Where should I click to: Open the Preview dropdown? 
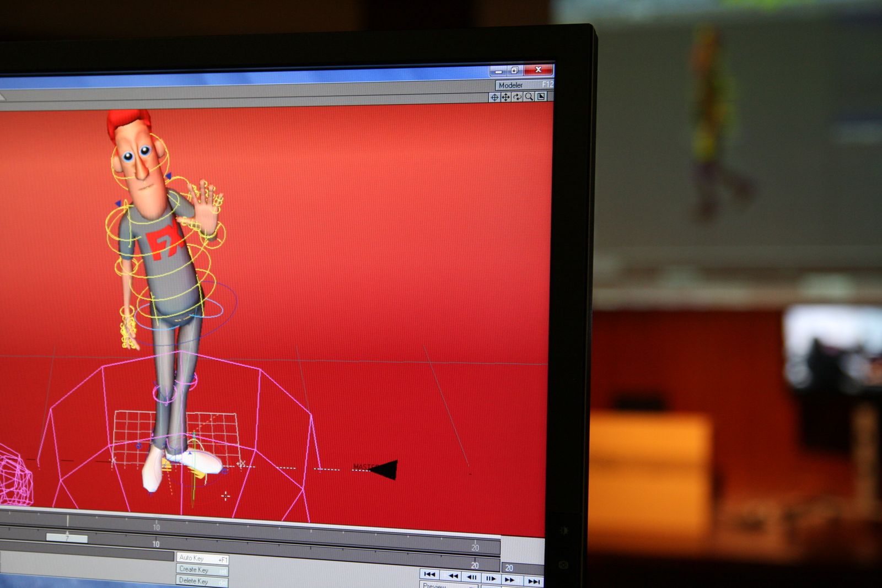tap(448, 585)
